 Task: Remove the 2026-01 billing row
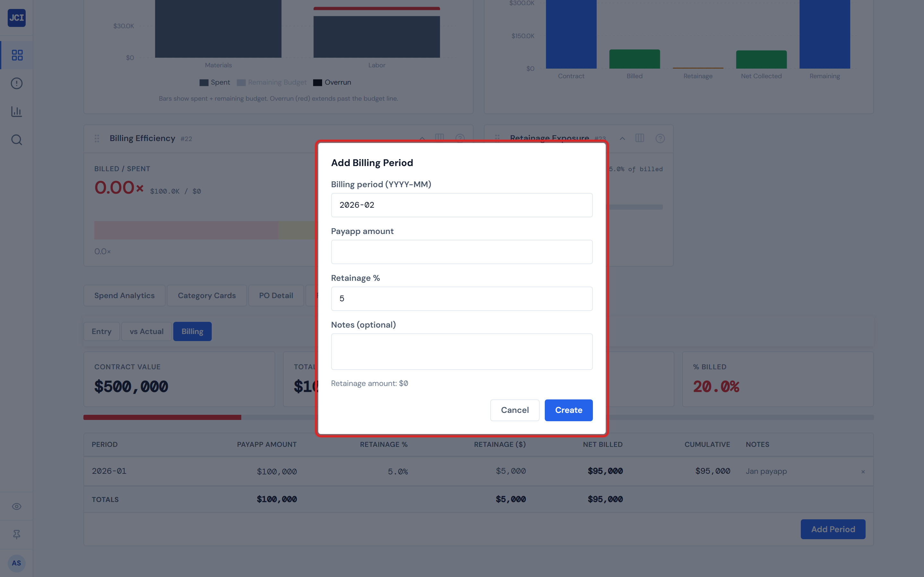[863, 472]
